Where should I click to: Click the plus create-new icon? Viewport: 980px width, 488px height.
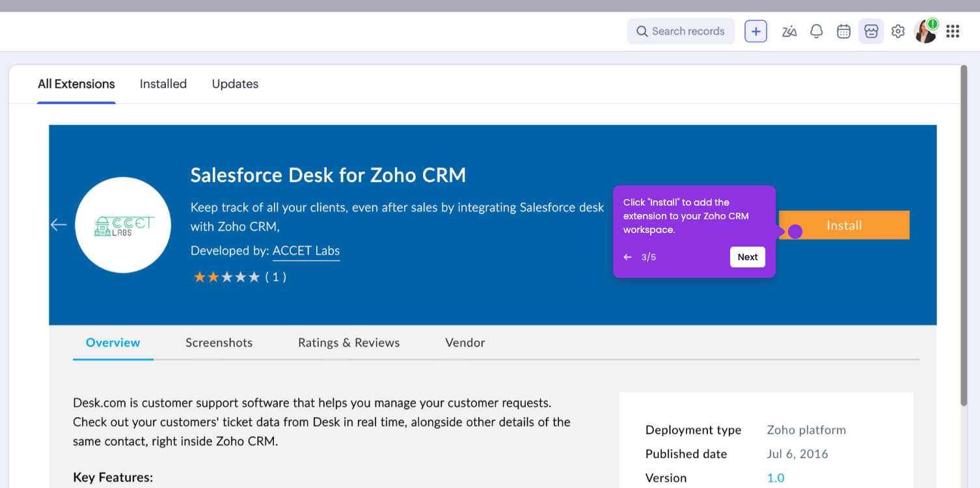point(755,31)
